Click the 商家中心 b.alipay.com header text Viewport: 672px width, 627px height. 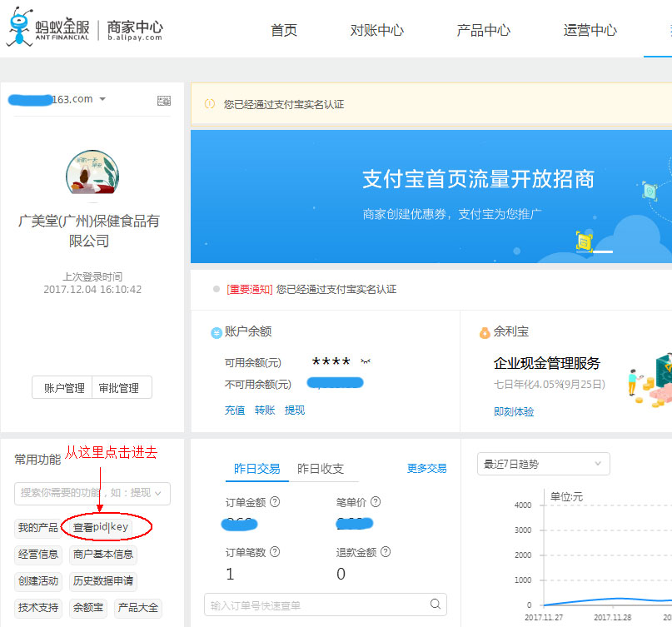(135, 30)
